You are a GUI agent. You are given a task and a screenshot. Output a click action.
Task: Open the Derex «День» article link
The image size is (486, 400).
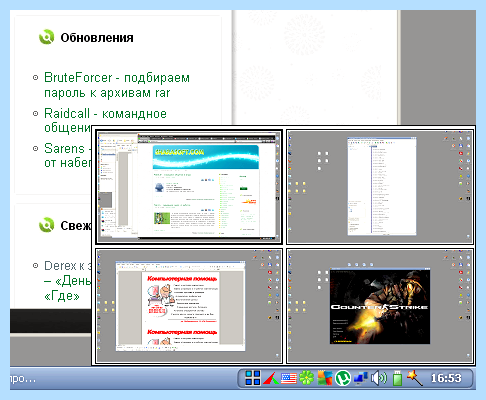click(68, 281)
